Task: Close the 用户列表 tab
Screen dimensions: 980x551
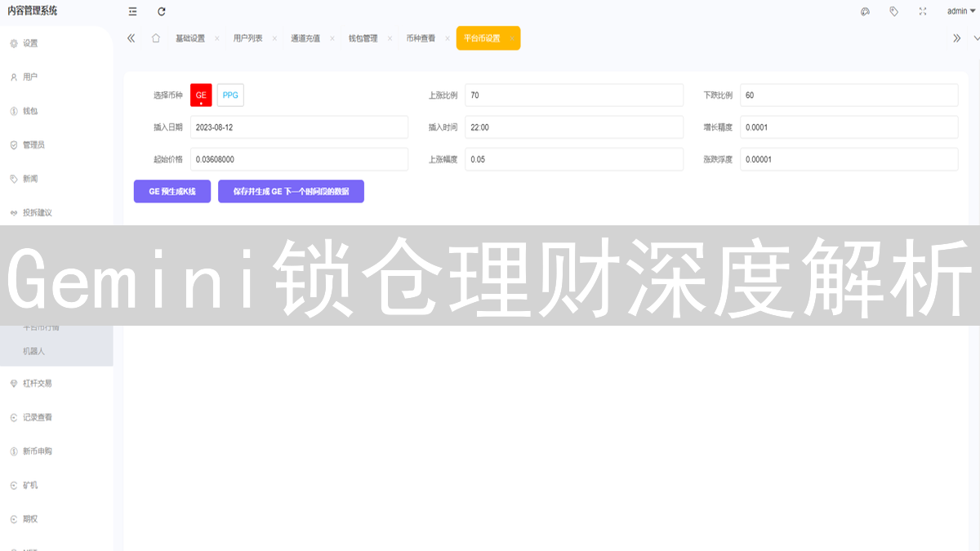Action: (x=274, y=38)
